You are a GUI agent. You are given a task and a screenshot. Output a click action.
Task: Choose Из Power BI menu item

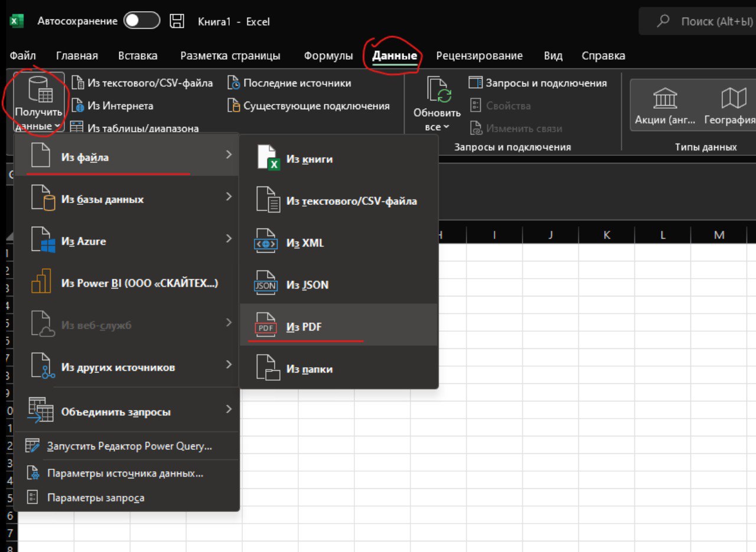(126, 283)
